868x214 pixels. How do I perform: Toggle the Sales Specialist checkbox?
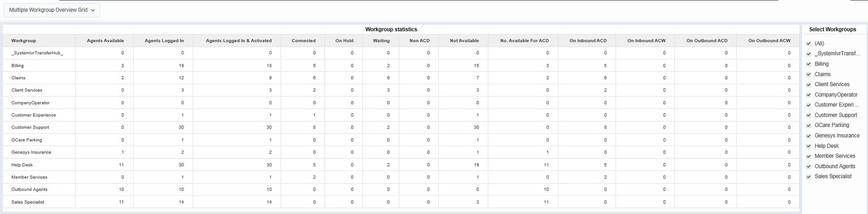point(809,177)
